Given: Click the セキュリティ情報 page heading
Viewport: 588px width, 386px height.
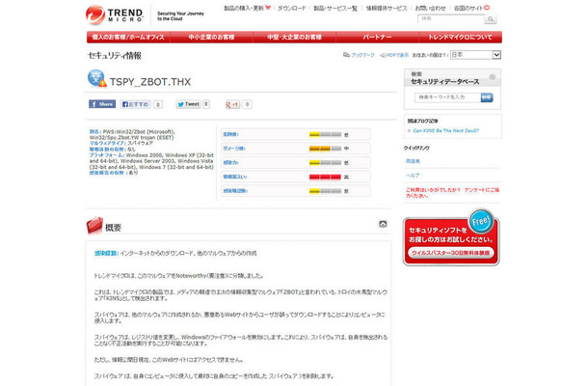Looking at the screenshot, I should pos(115,56).
